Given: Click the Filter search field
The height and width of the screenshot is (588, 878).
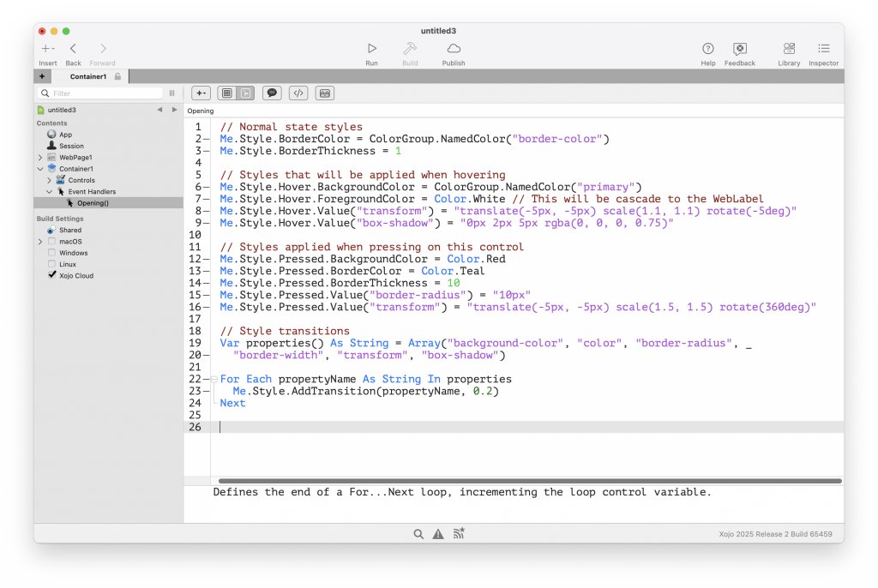Looking at the screenshot, I should pyautogui.click(x=101, y=93).
